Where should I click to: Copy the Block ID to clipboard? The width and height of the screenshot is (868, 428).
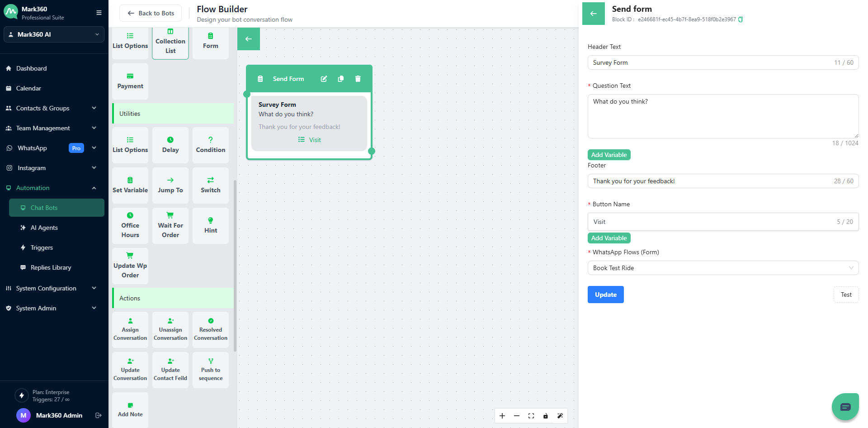tap(741, 19)
